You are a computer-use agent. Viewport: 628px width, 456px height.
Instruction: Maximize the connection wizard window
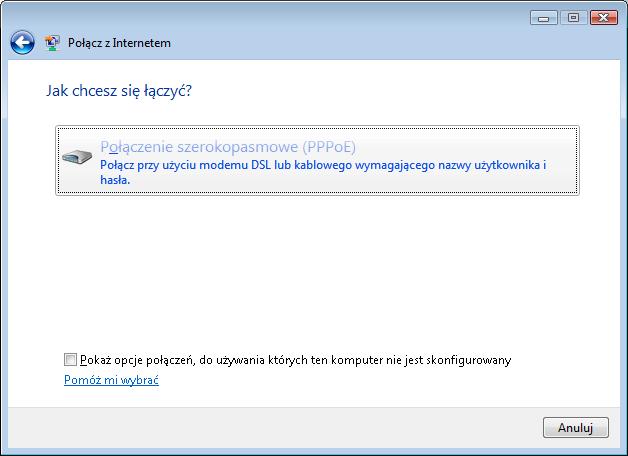[x=573, y=17]
